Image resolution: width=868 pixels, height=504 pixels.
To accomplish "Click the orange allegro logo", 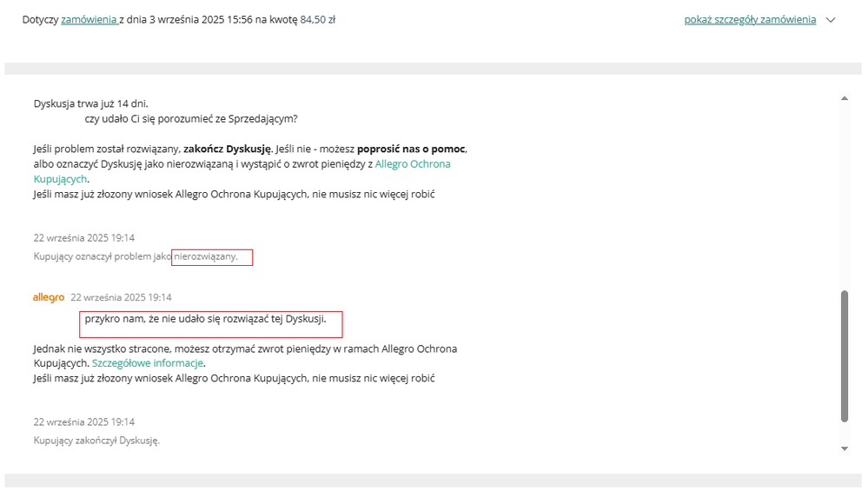I will pos(49,297).
